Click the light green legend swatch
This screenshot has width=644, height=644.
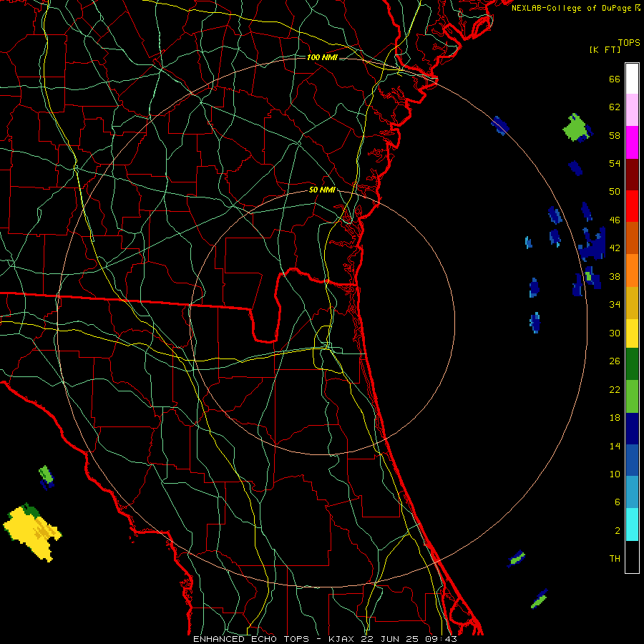(632, 396)
